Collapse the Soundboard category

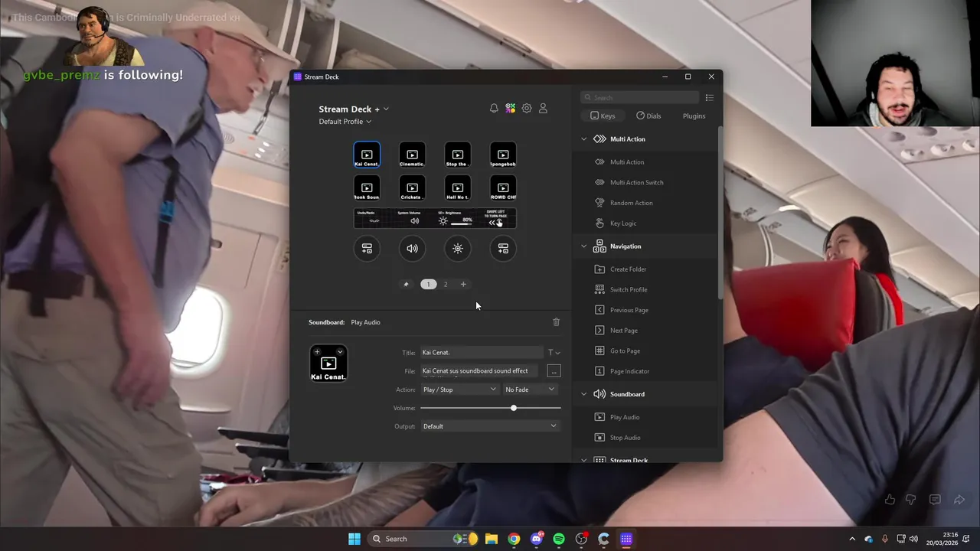[x=584, y=394]
